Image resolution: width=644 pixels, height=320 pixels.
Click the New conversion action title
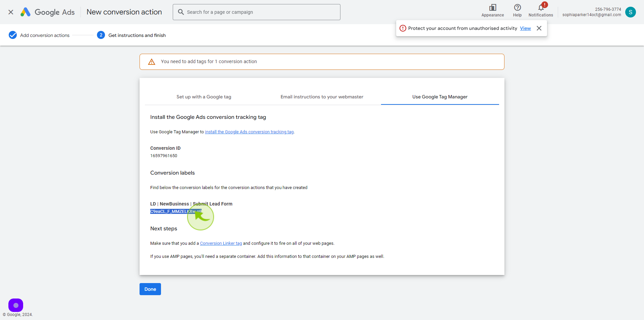click(124, 12)
